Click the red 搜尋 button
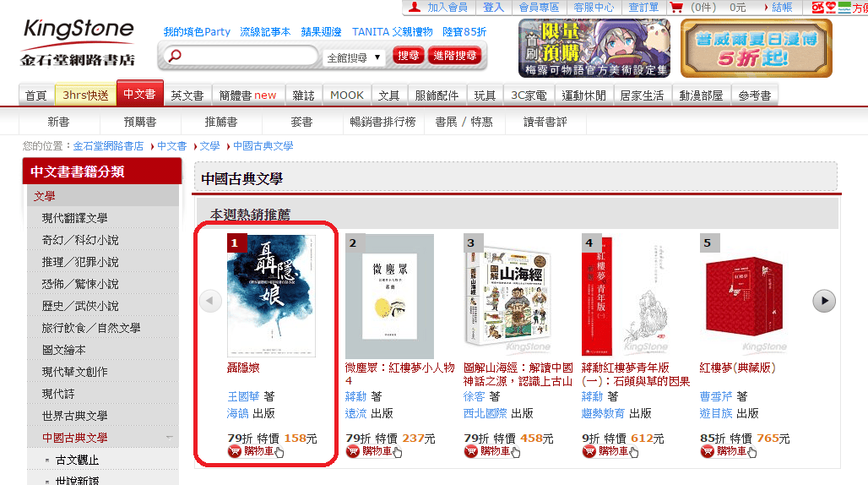Screen dimensions: 868x485 [x=409, y=56]
